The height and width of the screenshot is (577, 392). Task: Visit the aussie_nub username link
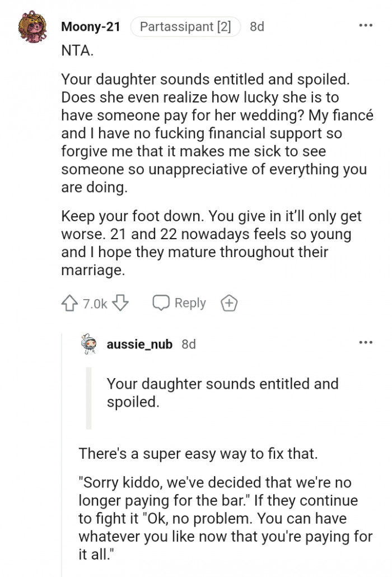pyautogui.click(x=139, y=344)
